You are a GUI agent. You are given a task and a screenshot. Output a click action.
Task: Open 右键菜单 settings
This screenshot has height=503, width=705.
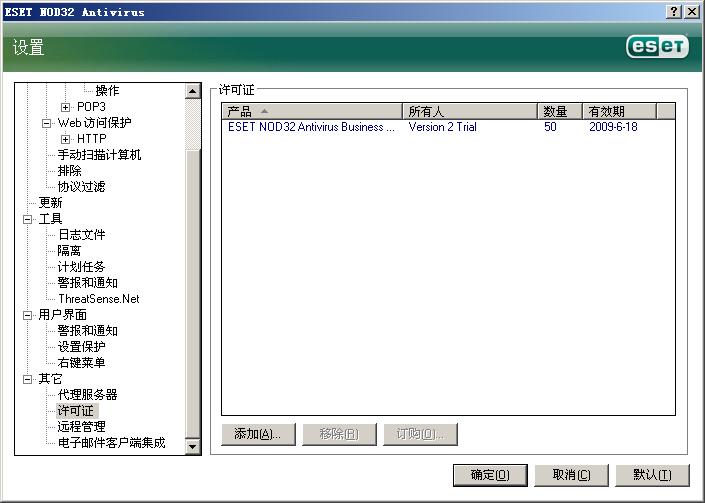coord(81,362)
